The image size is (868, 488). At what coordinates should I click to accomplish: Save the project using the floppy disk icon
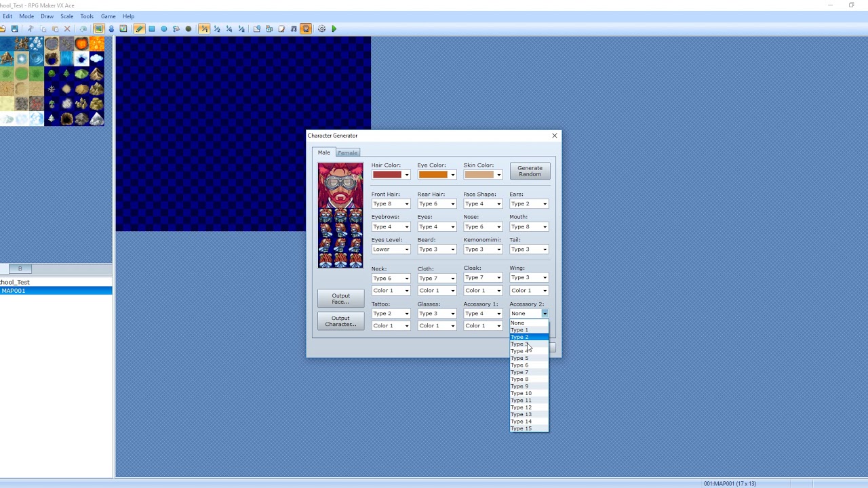(x=14, y=28)
